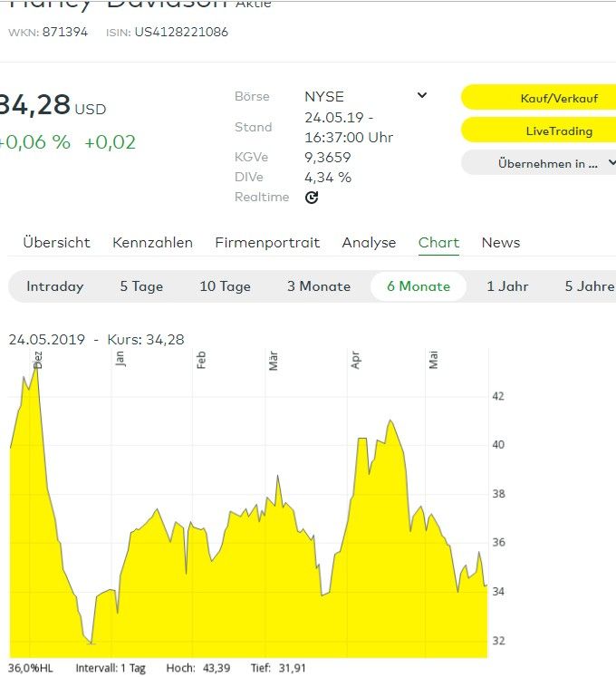Click the Hoch: 43,39 label

click(198, 668)
